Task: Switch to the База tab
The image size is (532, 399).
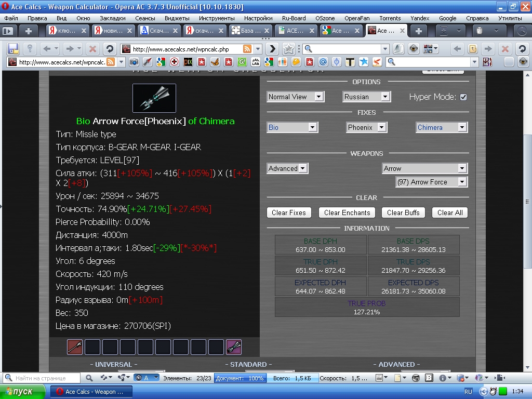Action: (x=250, y=31)
